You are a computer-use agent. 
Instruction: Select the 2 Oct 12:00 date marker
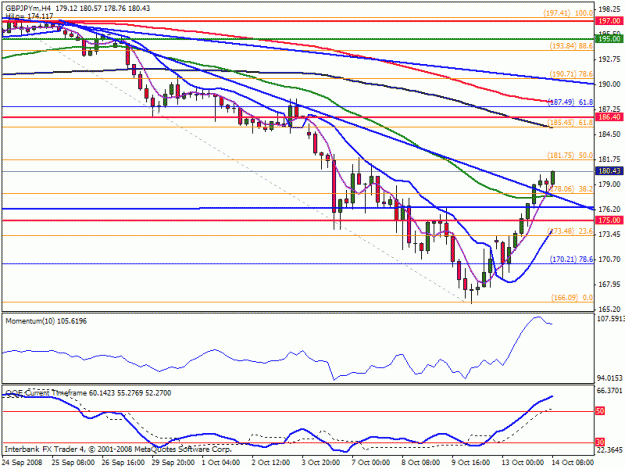[271, 462]
